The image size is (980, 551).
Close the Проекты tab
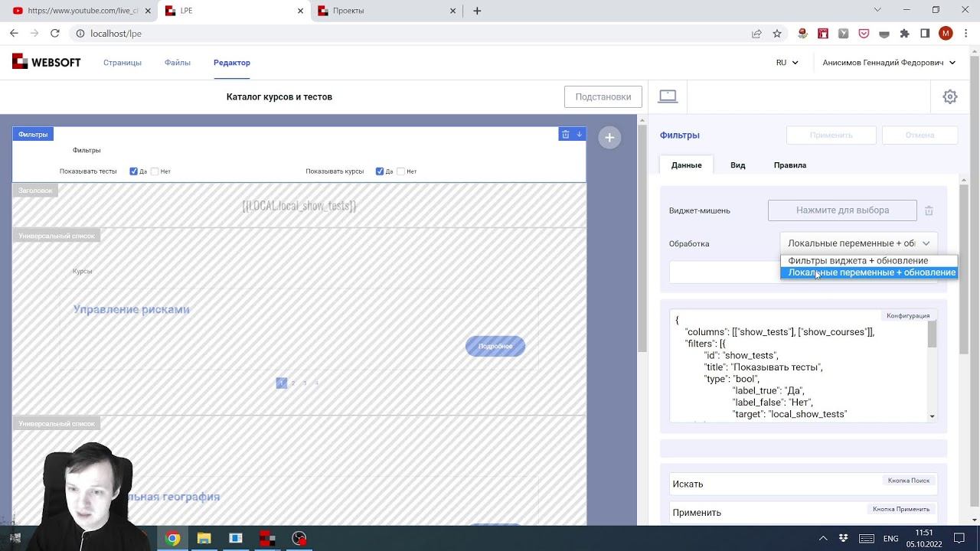click(x=453, y=11)
